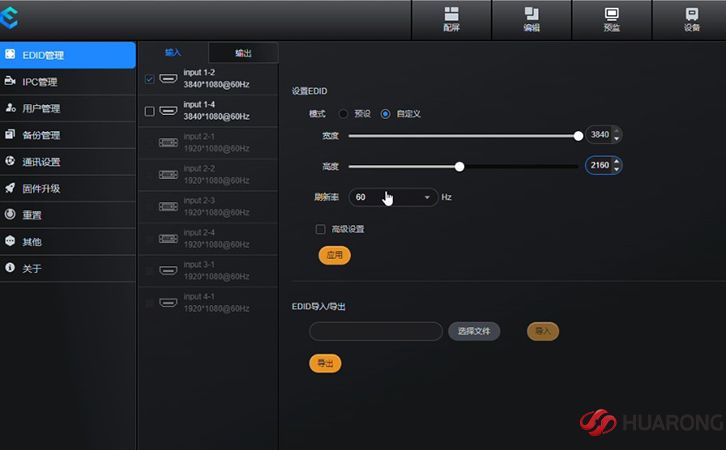This screenshot has height=450, width=726.
Task: Enable the 高级设置 advanced settings checkbox
Action: 321,229
